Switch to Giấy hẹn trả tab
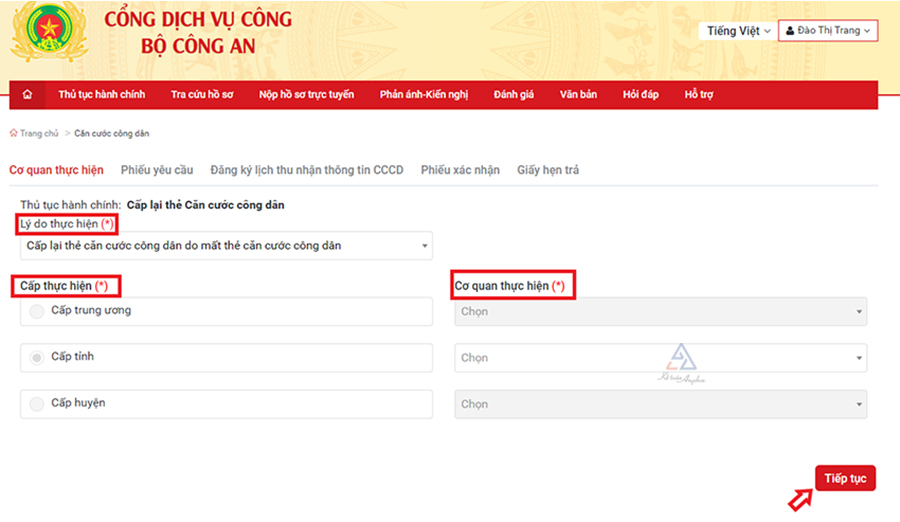This screenshot has height=522, width=900. (548, 170)
